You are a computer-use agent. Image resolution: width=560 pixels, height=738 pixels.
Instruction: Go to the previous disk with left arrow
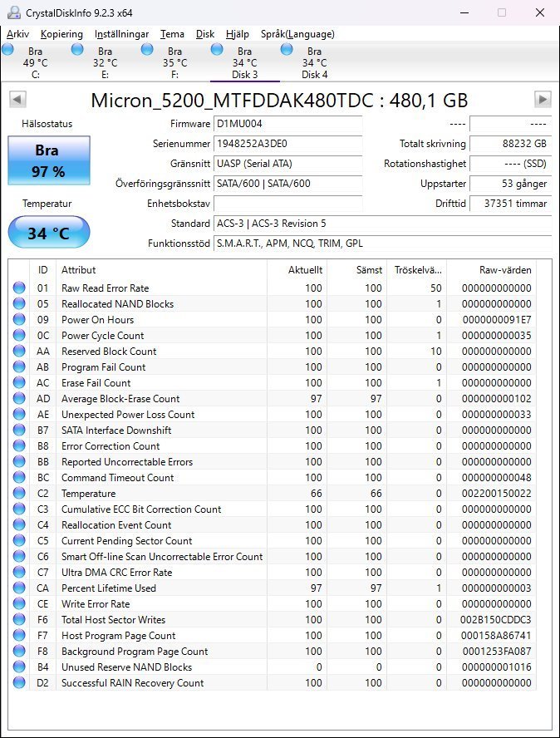[17, 100]
